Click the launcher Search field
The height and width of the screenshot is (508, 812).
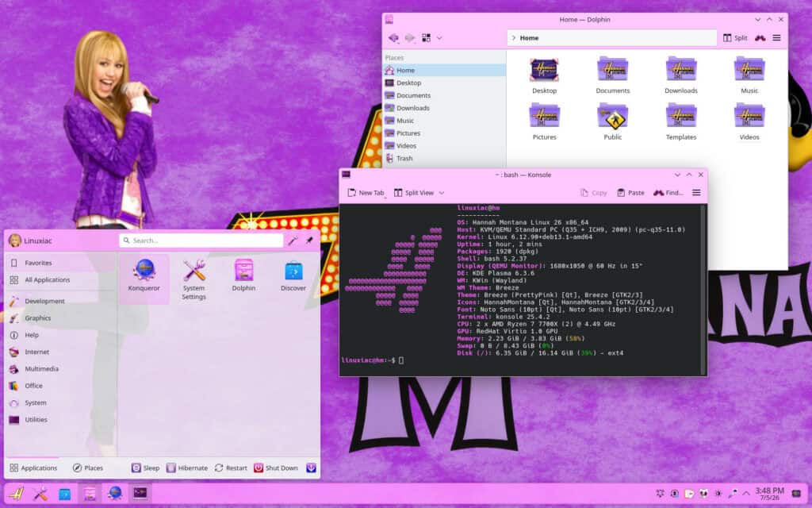point(201,241)
